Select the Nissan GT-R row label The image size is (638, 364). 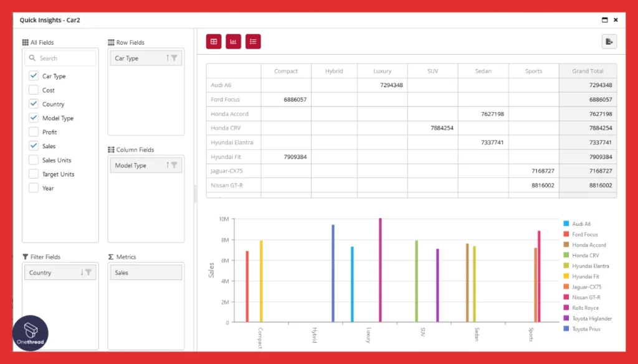227,185
